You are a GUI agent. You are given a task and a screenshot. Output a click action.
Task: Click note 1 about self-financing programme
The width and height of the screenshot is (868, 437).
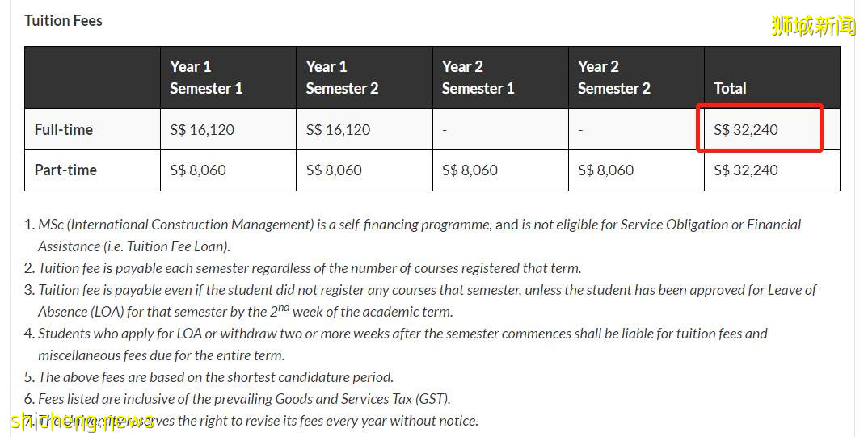[x=419, y=225]
